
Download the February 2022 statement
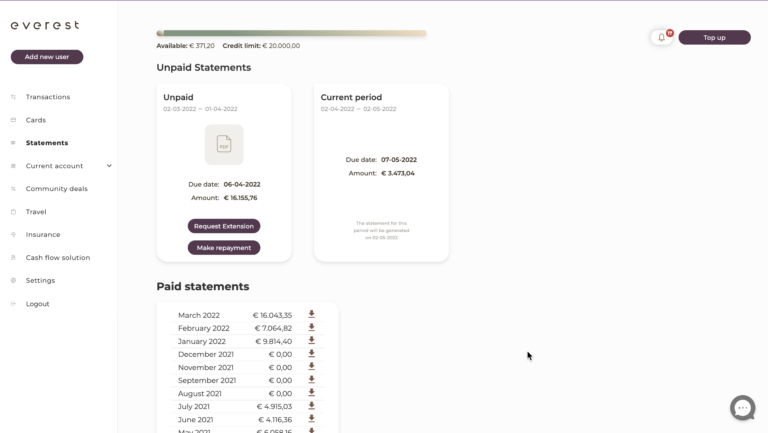(312, 327)
